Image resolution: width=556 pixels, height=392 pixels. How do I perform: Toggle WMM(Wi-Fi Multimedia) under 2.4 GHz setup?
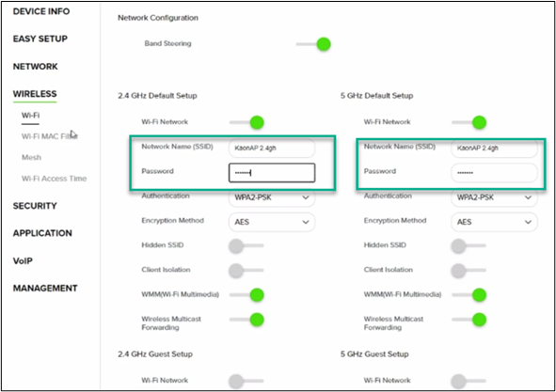pyautogui.click(x=246, y=295)
